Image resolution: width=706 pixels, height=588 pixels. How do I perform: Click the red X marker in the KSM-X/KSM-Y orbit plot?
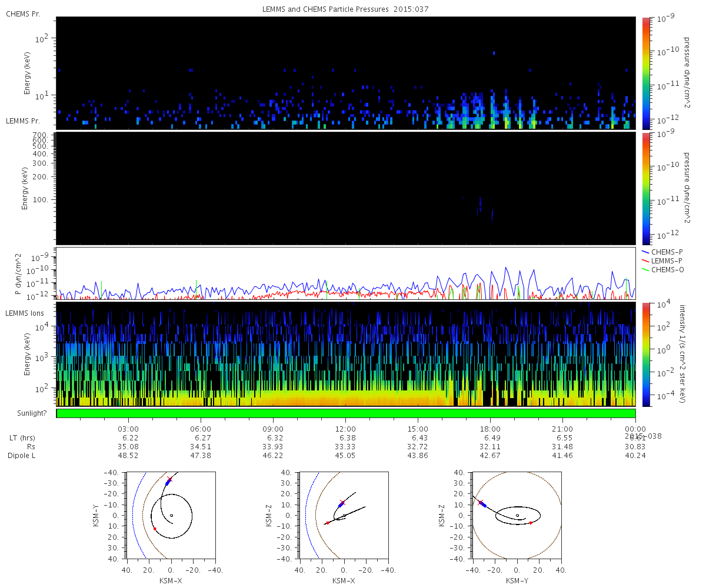pos(169,479)
